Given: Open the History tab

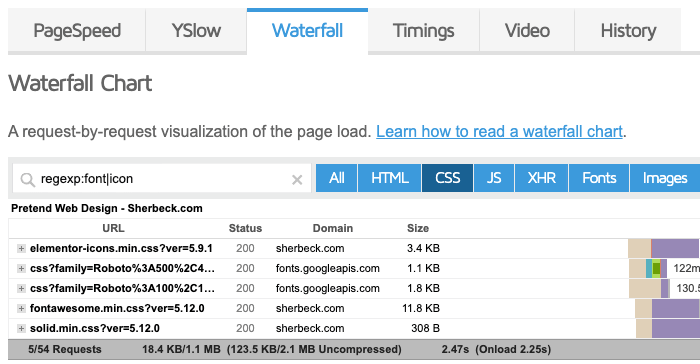Looking at the screenshot, I should (628, 31).
